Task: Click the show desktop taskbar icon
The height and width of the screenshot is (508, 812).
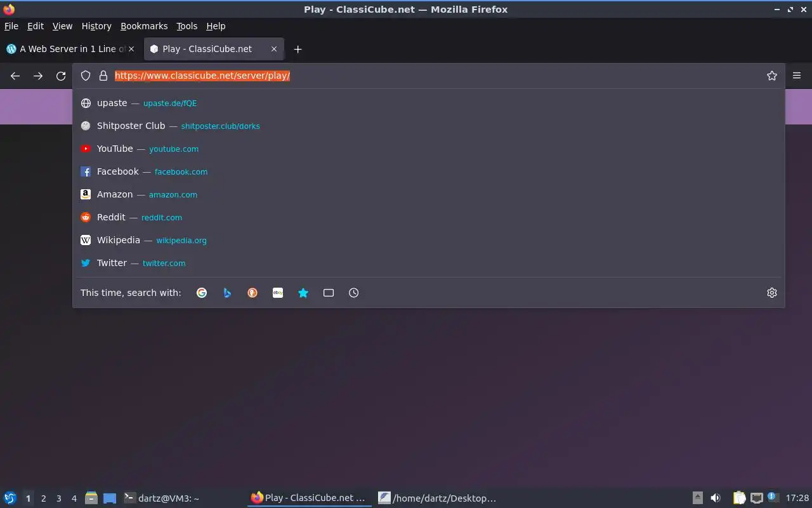Action: point(110,498)
